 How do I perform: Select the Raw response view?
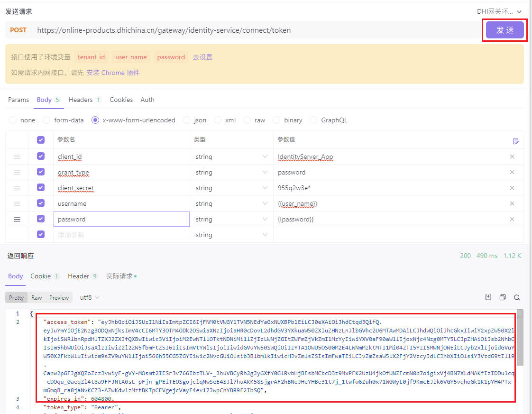(x=37, y=298)
